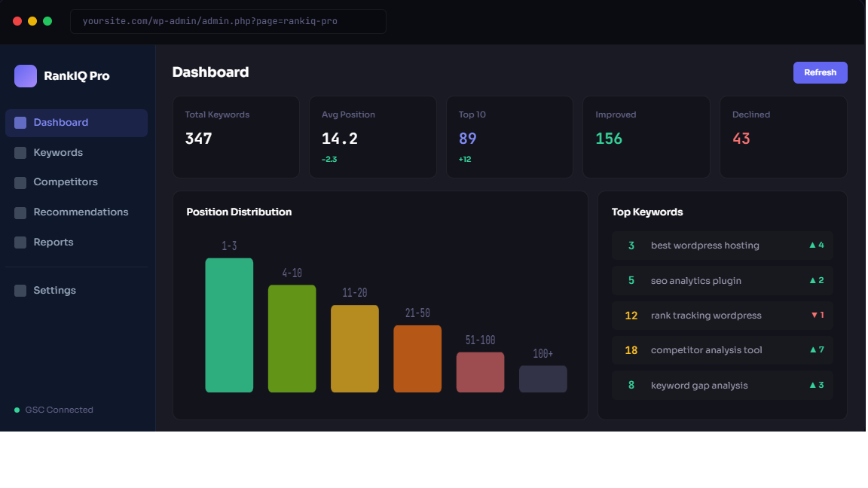
Task: Open the best wordpress hosting keyword entry
Action: (x=722, y=246)
